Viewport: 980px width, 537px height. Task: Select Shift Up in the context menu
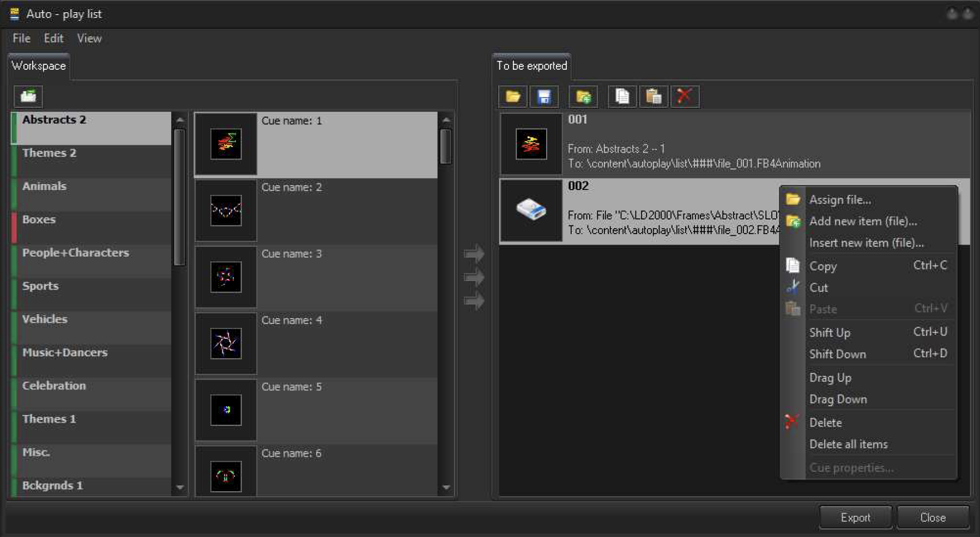pos(869,332)
